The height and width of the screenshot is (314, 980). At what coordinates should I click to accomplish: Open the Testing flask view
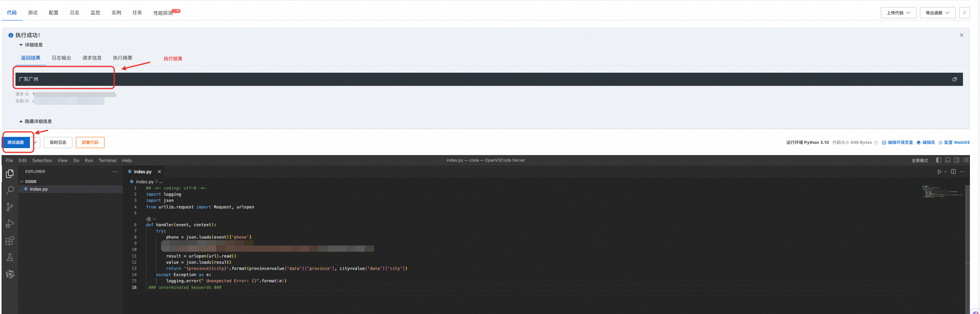(10, 258)
